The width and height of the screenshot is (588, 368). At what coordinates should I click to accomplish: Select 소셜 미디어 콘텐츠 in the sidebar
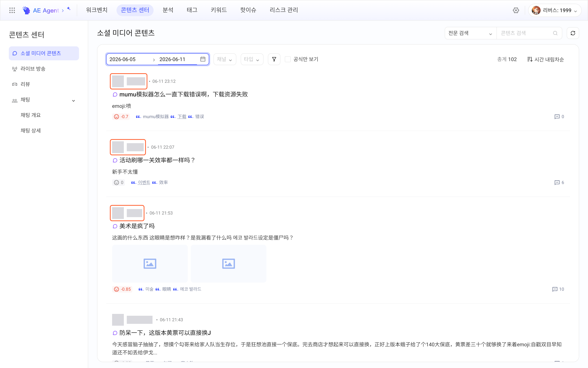[44, 53]
